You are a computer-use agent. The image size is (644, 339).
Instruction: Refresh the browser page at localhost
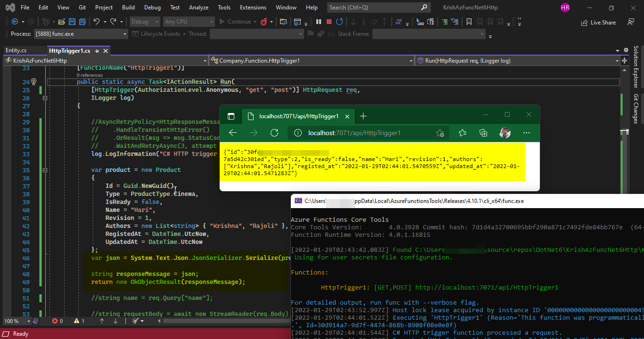[x=274, y=133]
